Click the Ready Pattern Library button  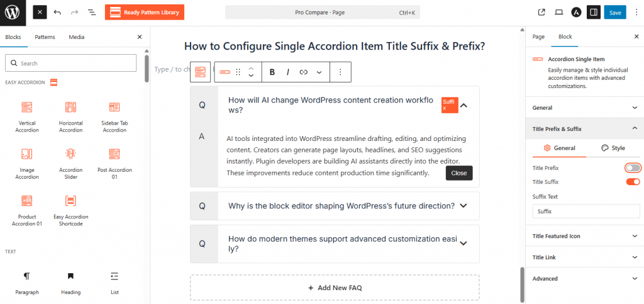145,12
